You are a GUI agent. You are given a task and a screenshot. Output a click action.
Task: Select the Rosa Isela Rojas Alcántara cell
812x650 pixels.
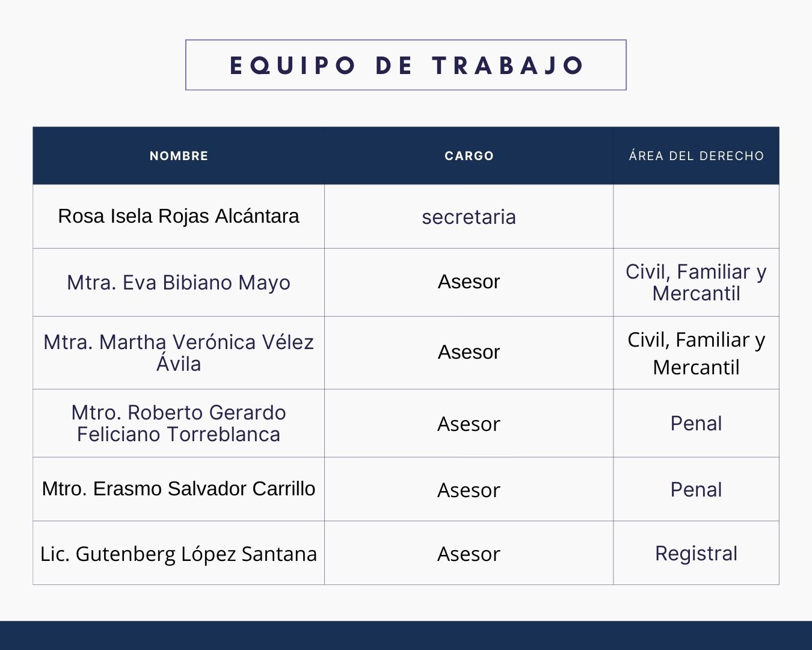(x=179, y=216)
